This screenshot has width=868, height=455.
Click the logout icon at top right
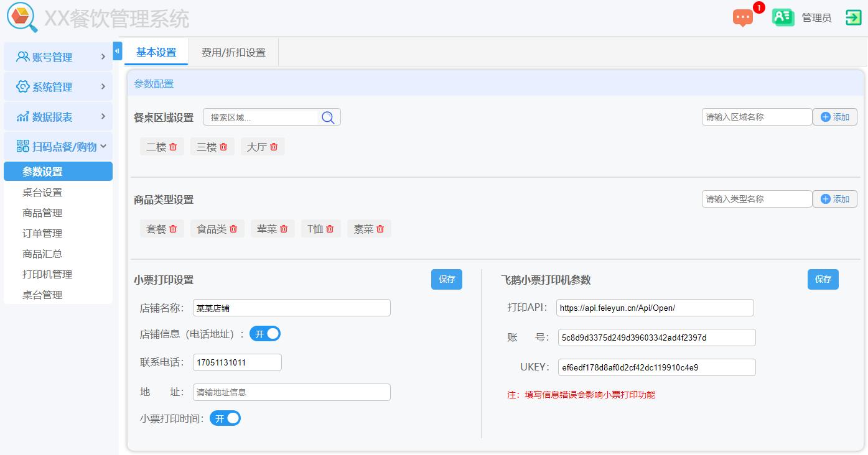(854, 17)
